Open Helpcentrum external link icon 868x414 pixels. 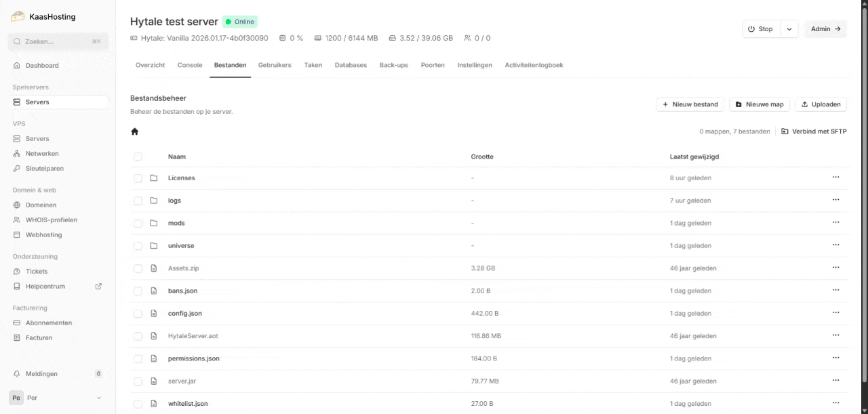pos(98,287)
